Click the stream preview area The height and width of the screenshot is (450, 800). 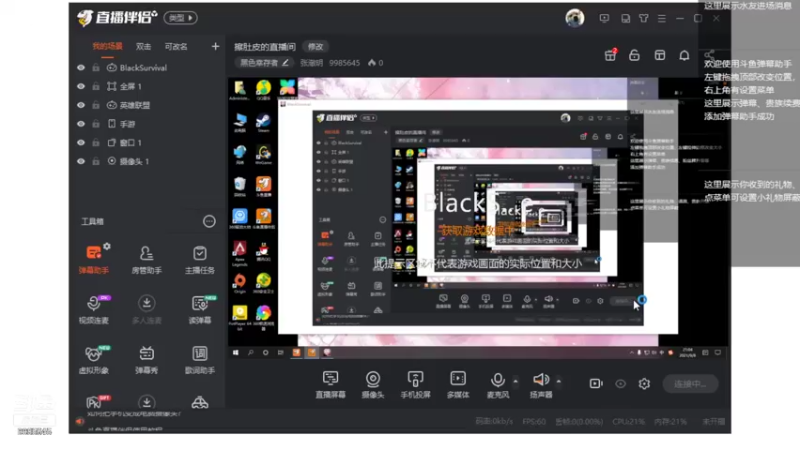tap(479, 217)
